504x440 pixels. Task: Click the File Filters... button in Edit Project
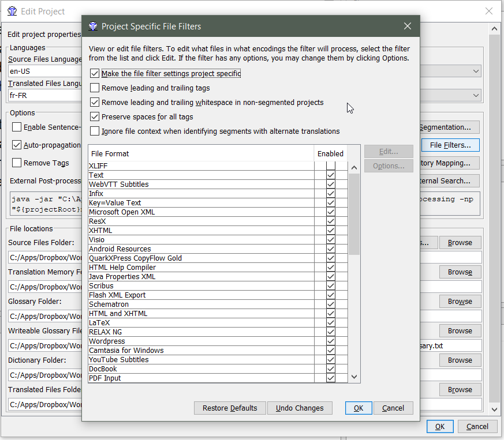pyautogui.click(x=450, y=145)
